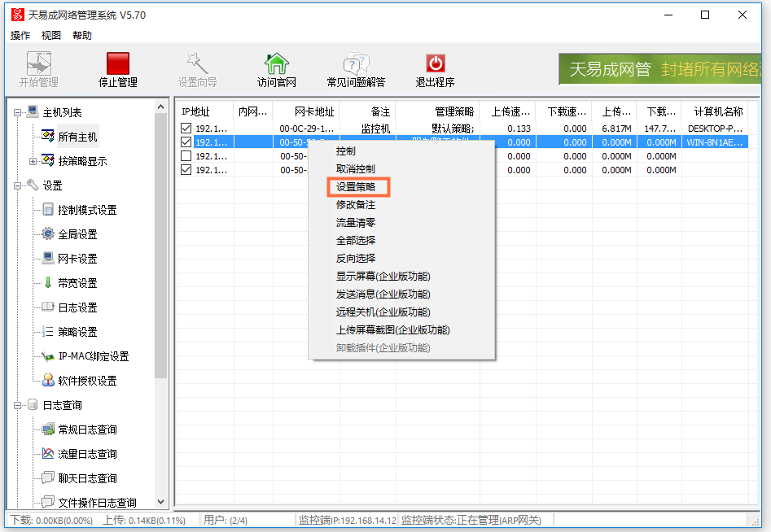Check the unchecked third host row checkbox

[186, 155]
